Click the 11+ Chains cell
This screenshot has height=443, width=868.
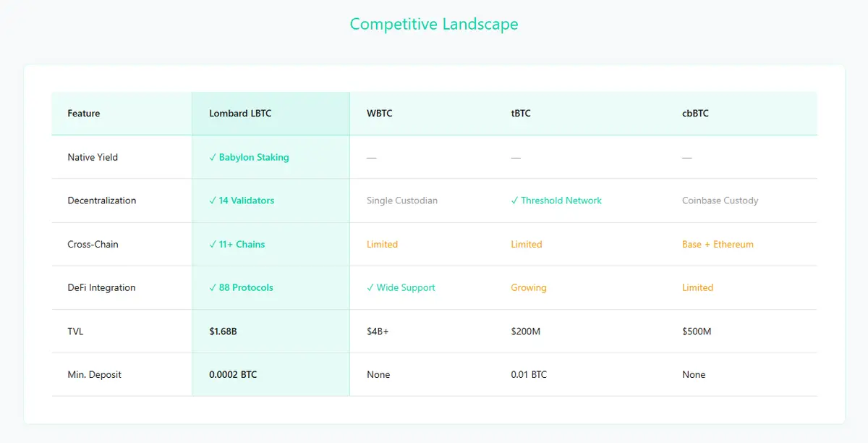(237, 244)
